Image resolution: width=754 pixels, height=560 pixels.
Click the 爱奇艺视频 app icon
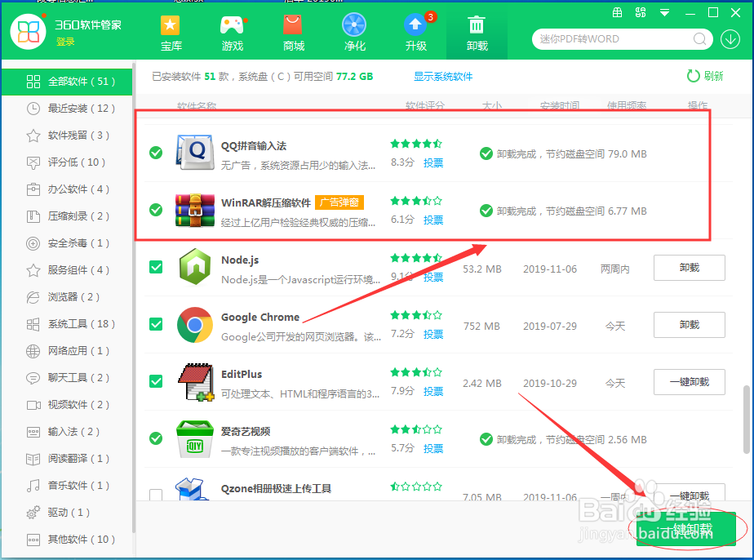pyautogui.click(x=195, y=438)
